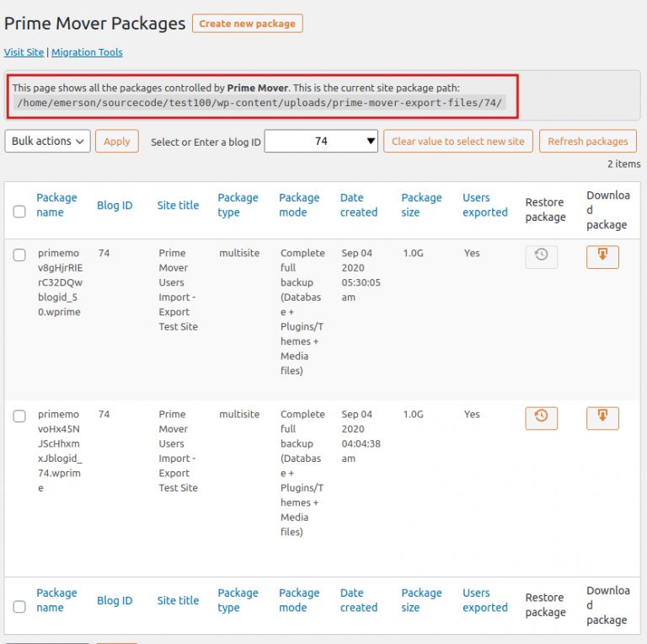647x644 pixels.
Task: Sort by Users exported in footer
Action: tap(485, 600)
